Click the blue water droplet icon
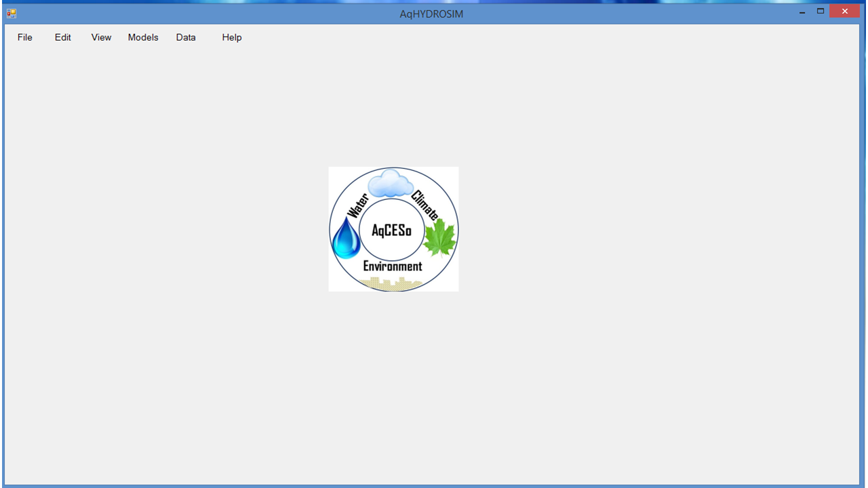Viewport: 868px width, 488px height. pyautogui.click(x=347, y=239)
